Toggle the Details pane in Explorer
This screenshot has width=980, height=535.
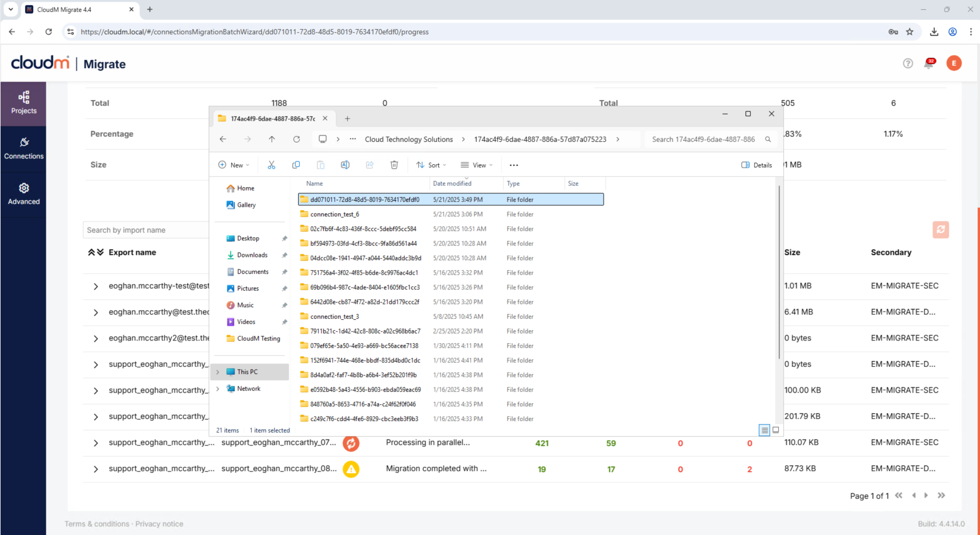point(756,165)
